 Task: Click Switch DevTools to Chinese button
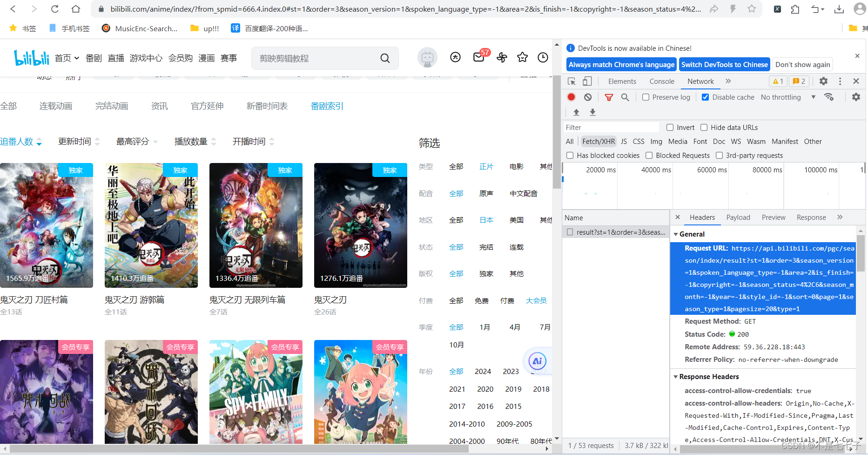coord(724,65)
